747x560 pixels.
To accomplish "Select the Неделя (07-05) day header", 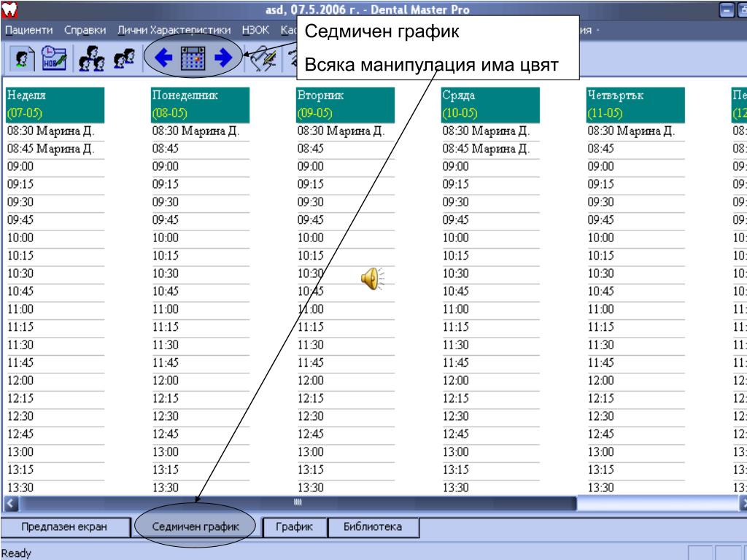I will click(x=55, y=105).
